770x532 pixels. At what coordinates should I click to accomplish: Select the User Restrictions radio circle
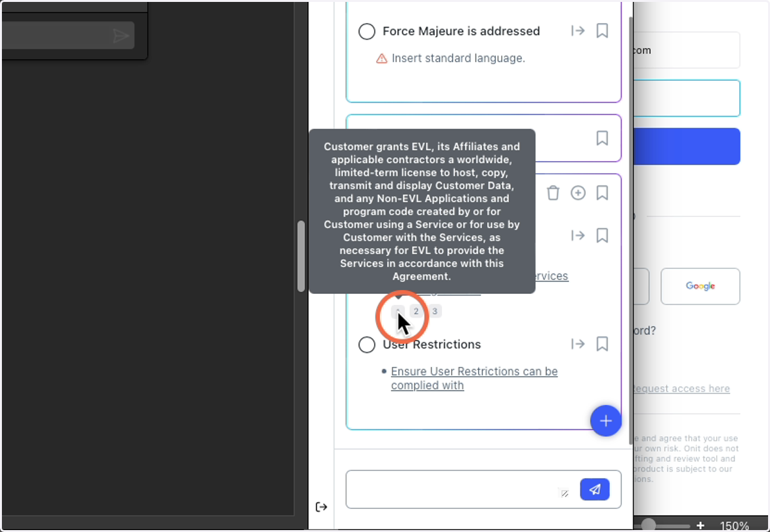[366, 345]
